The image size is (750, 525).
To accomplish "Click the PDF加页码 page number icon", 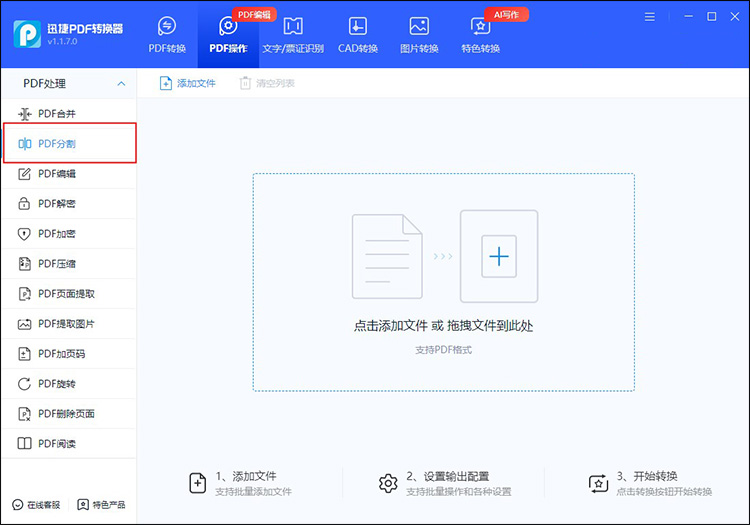I will [24, 354].
